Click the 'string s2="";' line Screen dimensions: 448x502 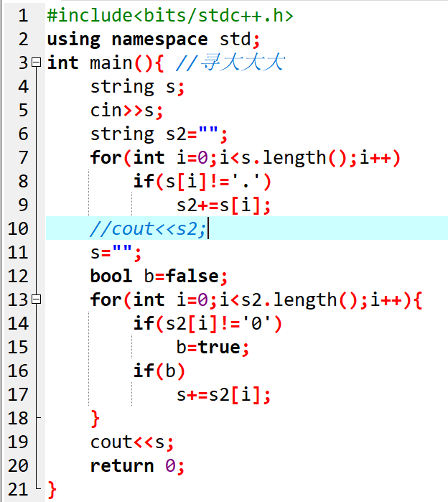tap(159, 134)
